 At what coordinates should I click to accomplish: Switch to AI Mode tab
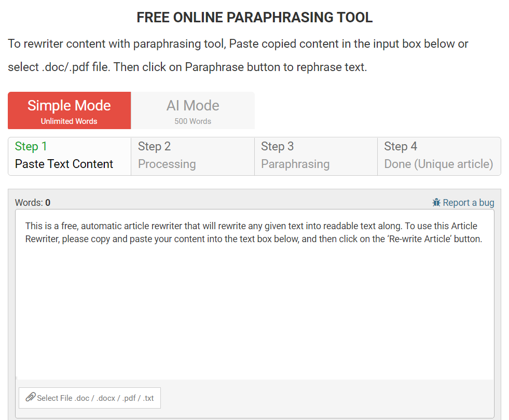point(192,110)
